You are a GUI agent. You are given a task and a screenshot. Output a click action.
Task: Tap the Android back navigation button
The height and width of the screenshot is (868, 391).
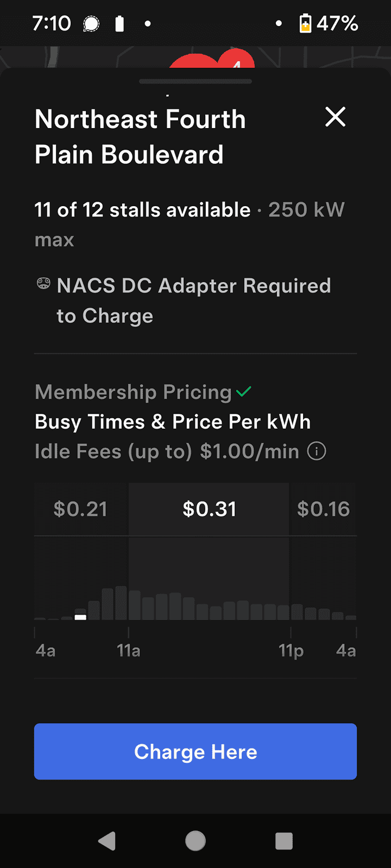click(x=107, y=841)
